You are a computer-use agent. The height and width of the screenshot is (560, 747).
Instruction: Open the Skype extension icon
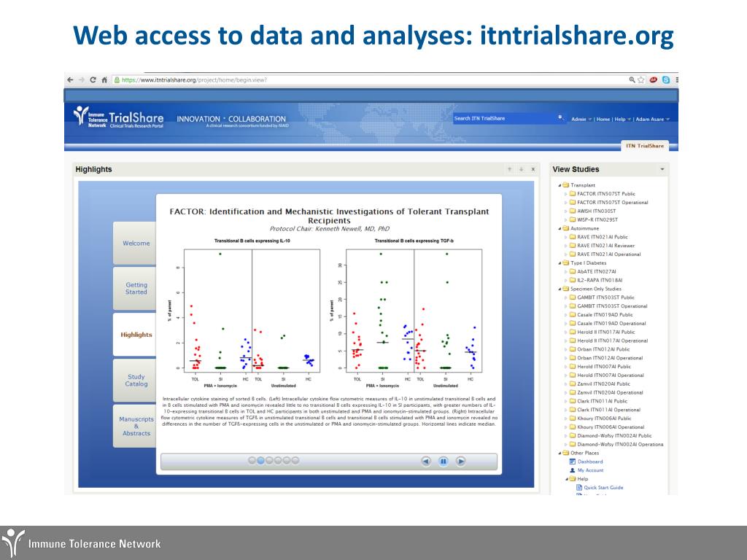click(666, 80)
